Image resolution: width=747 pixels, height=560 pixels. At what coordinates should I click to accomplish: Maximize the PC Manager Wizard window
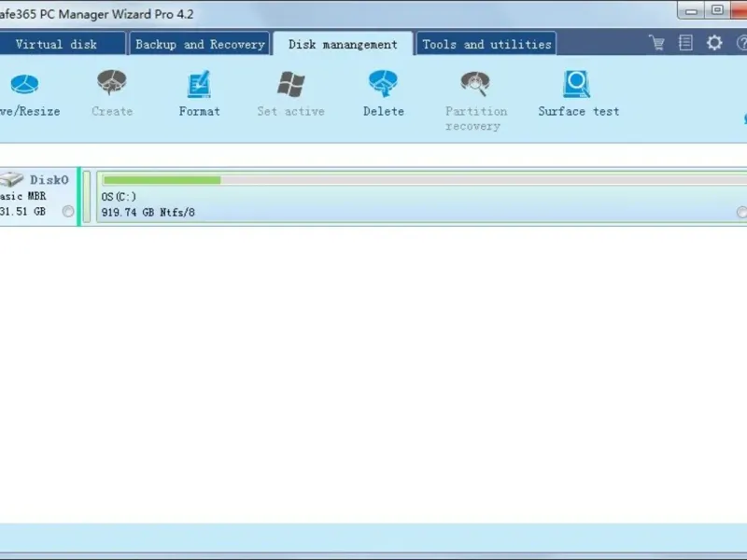click(717, 10)
